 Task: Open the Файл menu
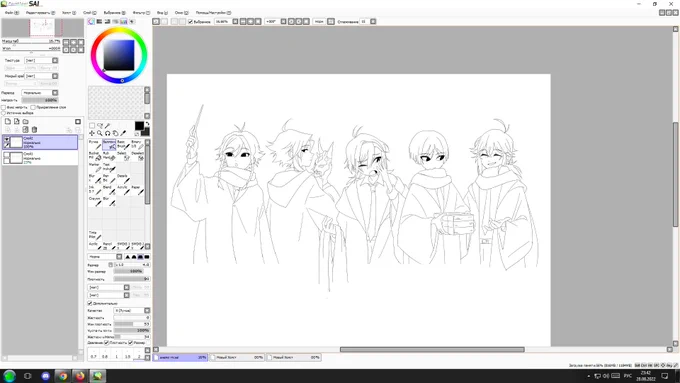[x=12, y=13]
